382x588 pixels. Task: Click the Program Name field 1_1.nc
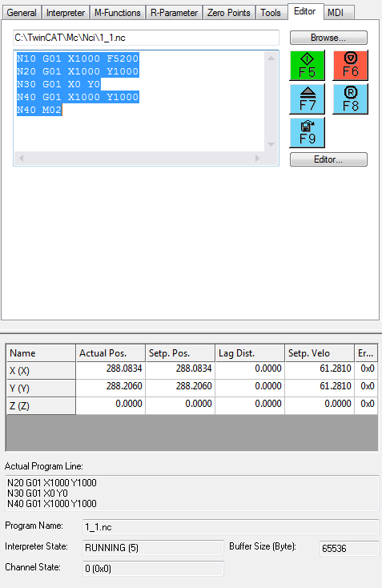point(231,527)
